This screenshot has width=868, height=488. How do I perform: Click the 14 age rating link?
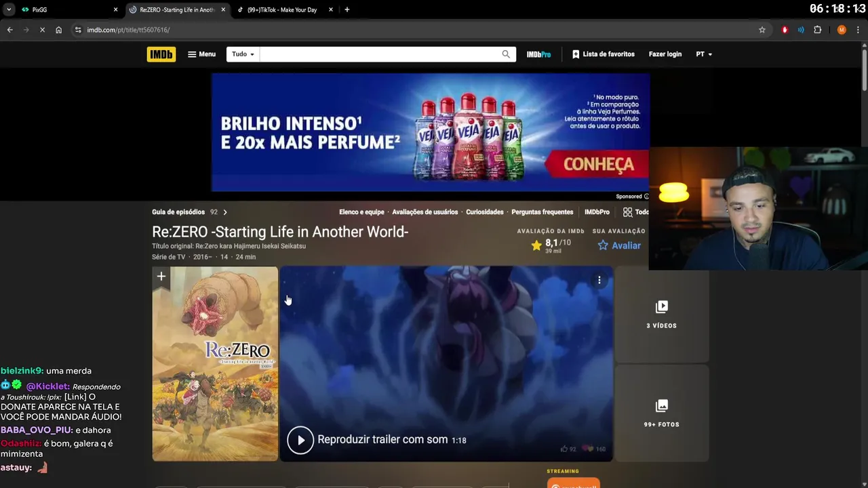(224, 257)
